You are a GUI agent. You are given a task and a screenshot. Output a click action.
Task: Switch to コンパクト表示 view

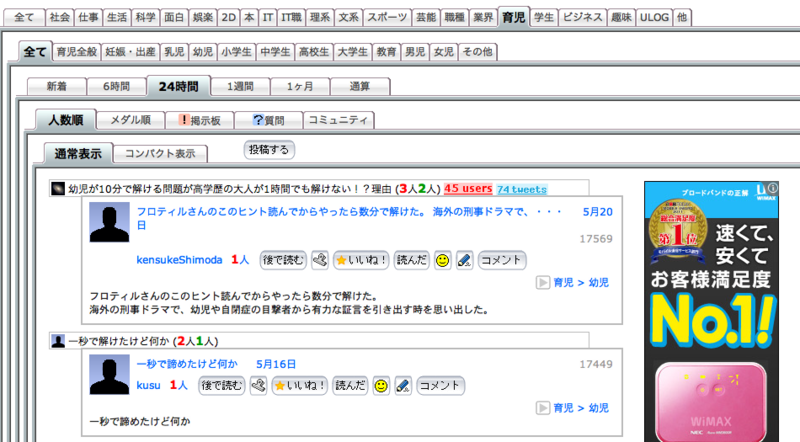(x=160, y=154)
